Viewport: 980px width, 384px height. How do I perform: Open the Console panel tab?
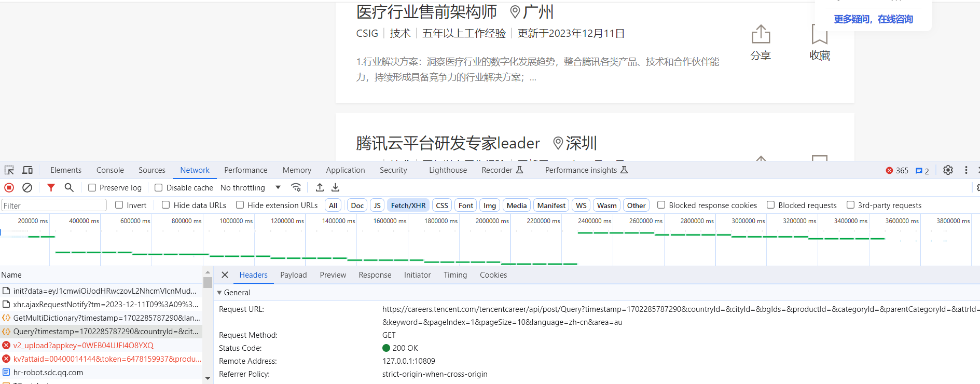point(110,170)
